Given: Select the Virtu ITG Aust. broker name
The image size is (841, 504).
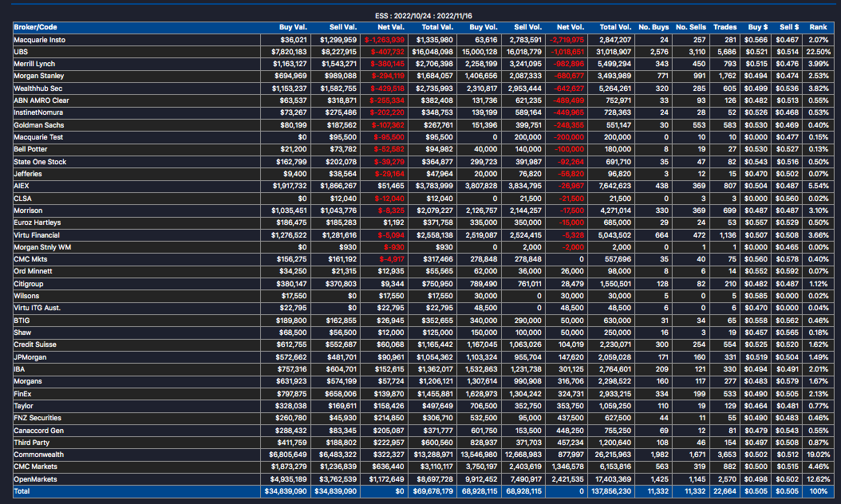Looking at the screenshot, I should pos(37,308).
